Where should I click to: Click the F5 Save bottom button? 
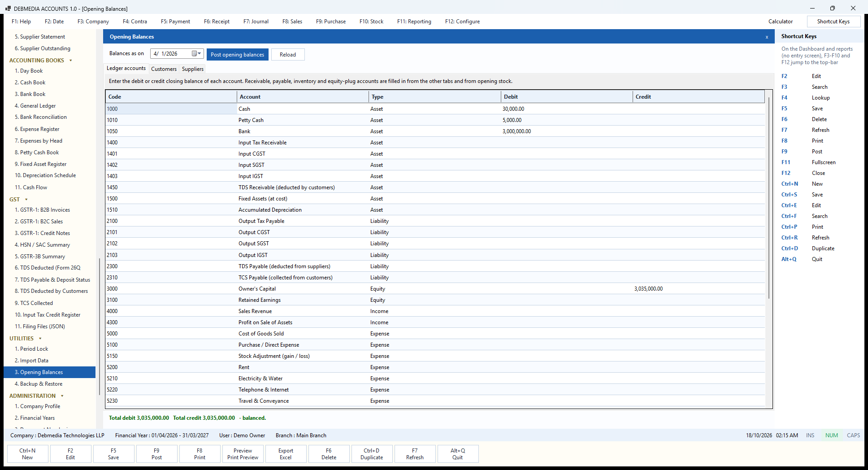point(113,454)
